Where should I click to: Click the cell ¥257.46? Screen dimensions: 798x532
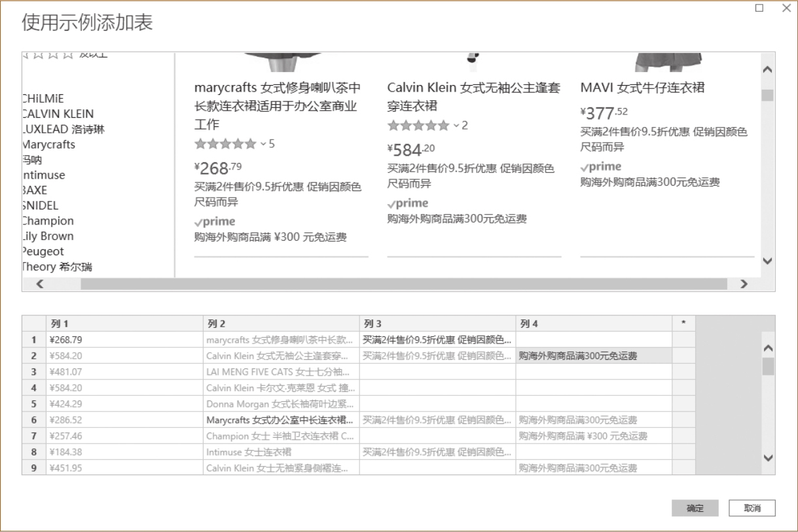[125, 436]
